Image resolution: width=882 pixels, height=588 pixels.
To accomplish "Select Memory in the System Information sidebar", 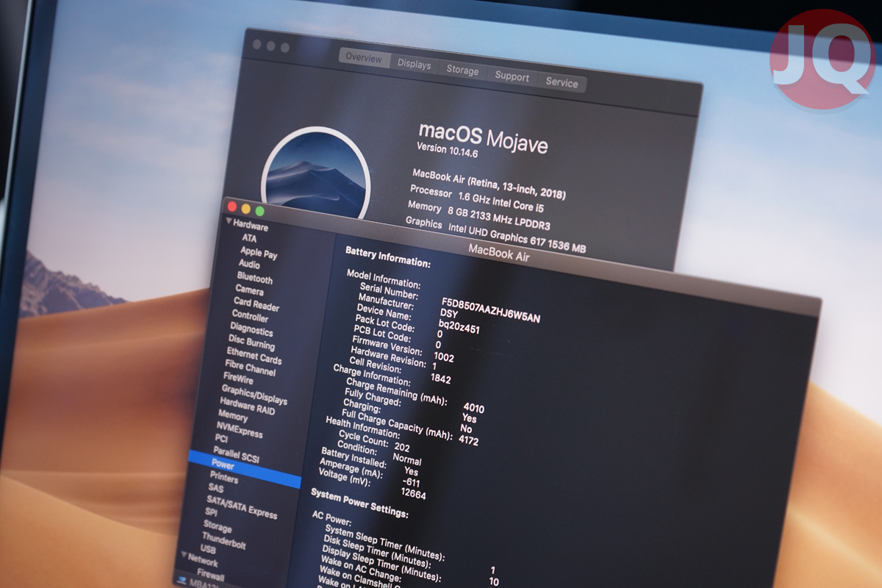I will tap(233, 415).
